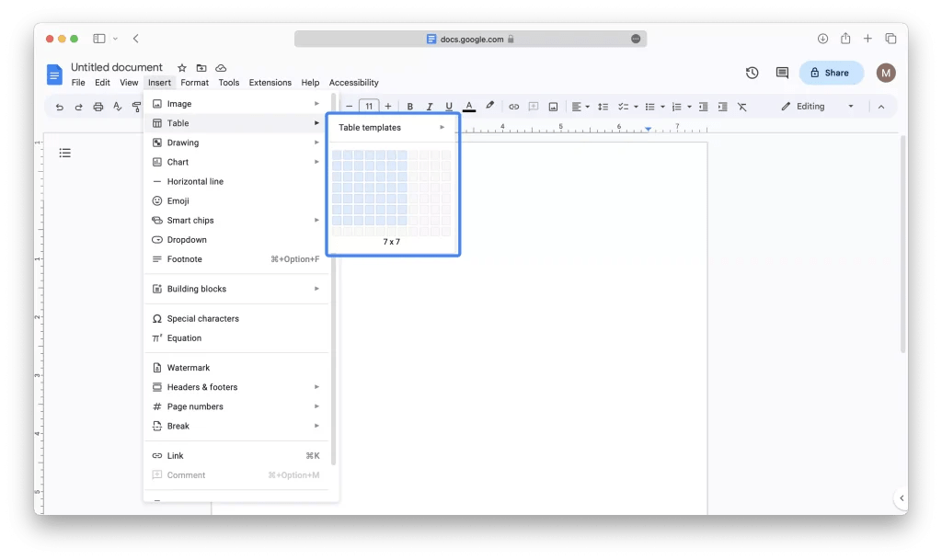This screenshot has width=942, height=560.
Task: Expand the Page numbers submenu
Action: tap(236, 406)
